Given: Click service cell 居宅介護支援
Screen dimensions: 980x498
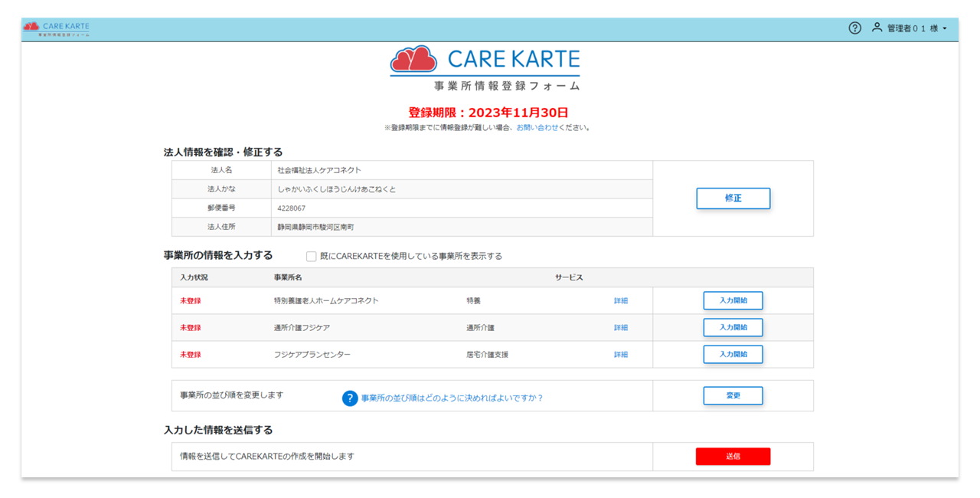Looking at the screenshot, I should pos(487,355).
